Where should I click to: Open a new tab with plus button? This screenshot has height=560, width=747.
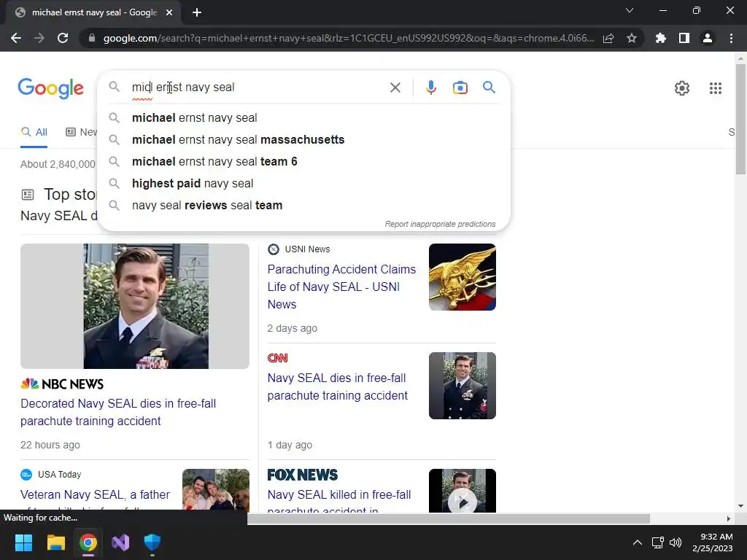[197, 12]
